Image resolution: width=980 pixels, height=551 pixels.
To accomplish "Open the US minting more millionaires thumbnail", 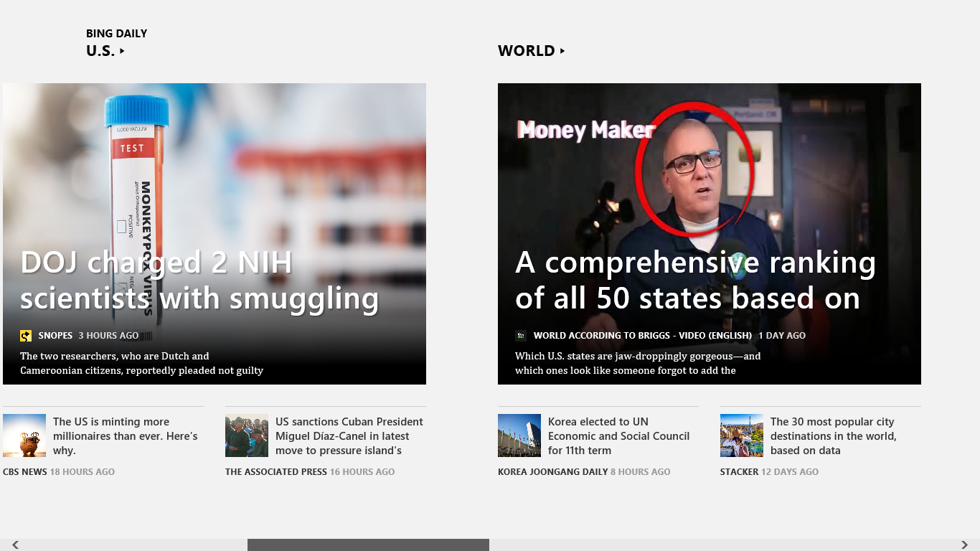I will [24, 435].
